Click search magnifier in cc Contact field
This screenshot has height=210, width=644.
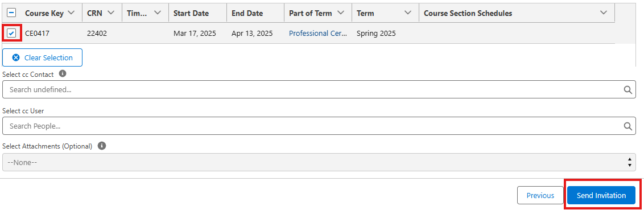point(628,89)
